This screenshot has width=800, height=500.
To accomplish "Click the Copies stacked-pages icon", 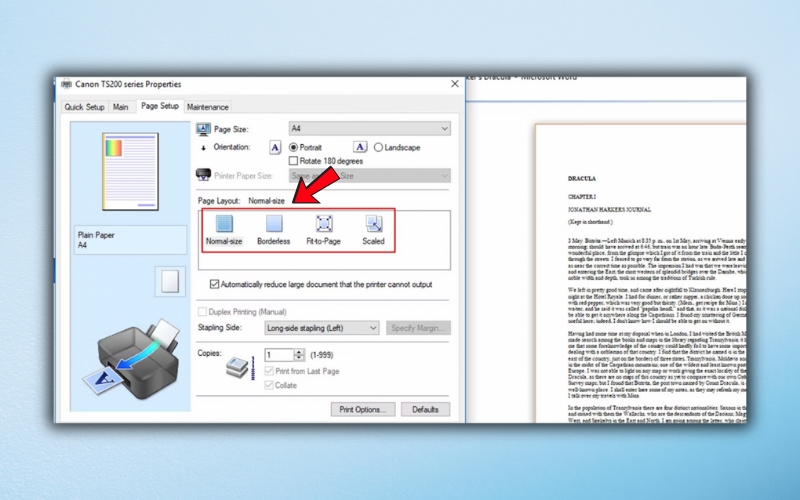I will 238,367.
